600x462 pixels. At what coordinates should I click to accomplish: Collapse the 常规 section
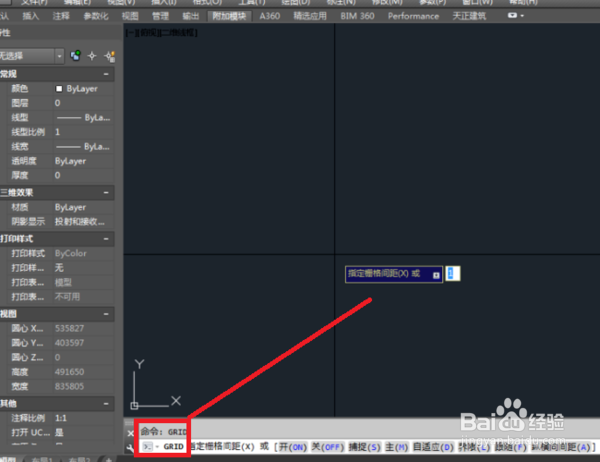point(106,74)
